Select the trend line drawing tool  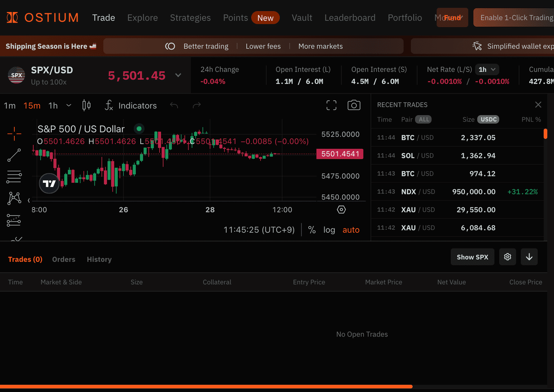[x=14, y=155]
